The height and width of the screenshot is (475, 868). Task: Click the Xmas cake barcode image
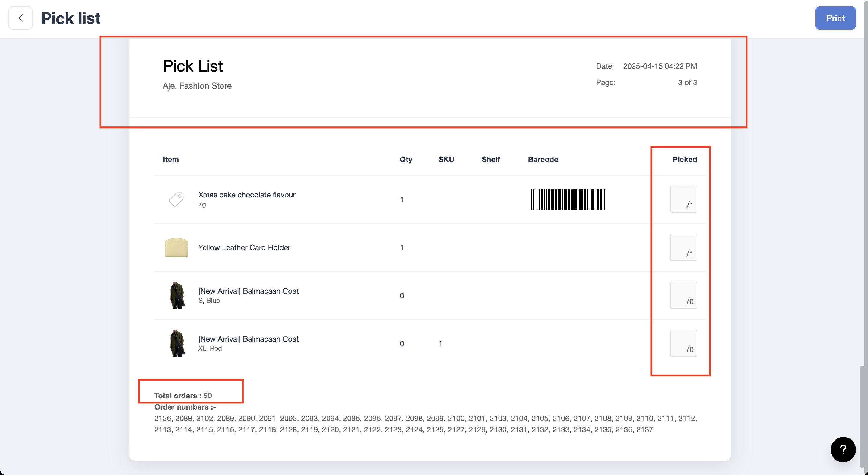[568, 199]
